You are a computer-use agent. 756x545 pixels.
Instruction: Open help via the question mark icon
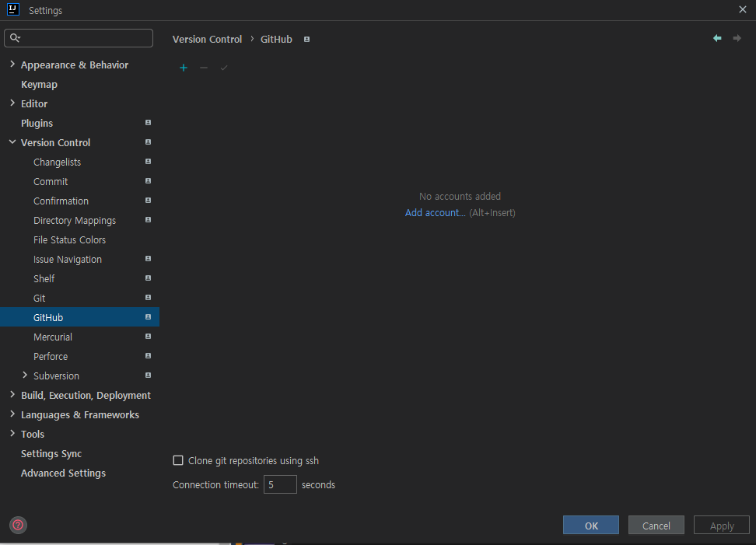tap(18, 525)
